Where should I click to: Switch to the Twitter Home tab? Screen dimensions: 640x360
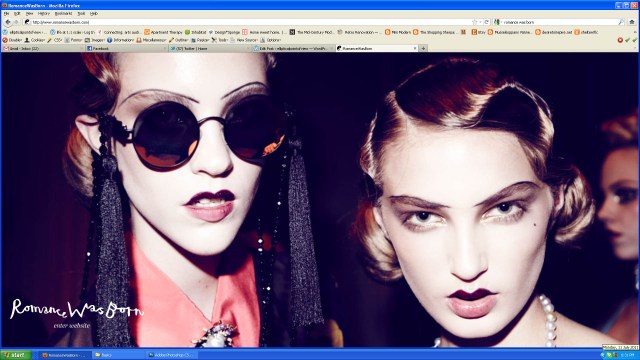coord(209,48)
